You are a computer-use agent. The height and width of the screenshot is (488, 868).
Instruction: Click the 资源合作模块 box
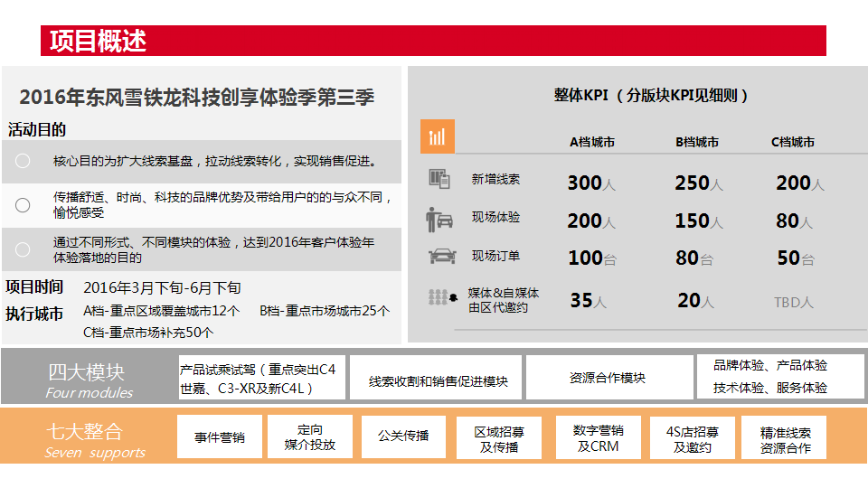click(609, 378)
